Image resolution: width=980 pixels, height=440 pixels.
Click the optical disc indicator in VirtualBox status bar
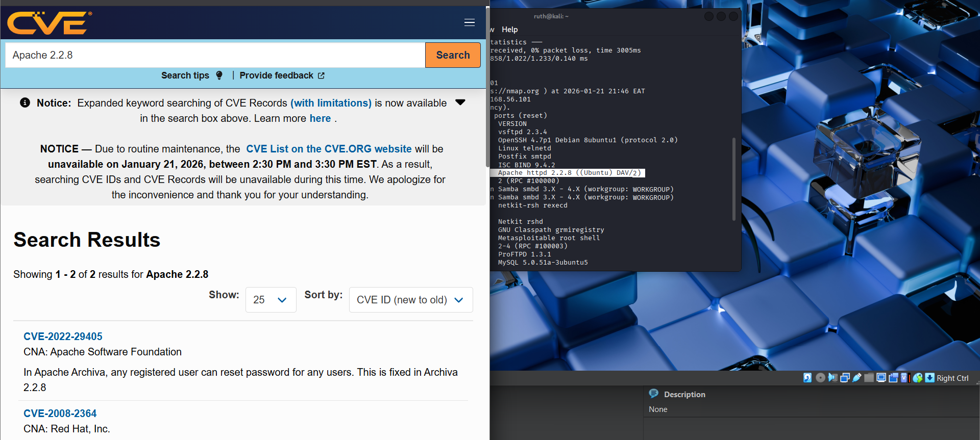click(x=820, y=378)
